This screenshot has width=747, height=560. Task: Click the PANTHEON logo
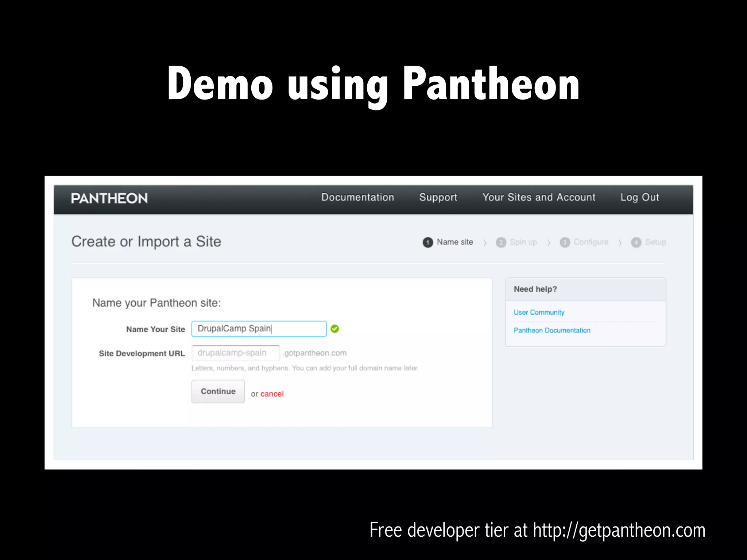(x=109, y=198)
